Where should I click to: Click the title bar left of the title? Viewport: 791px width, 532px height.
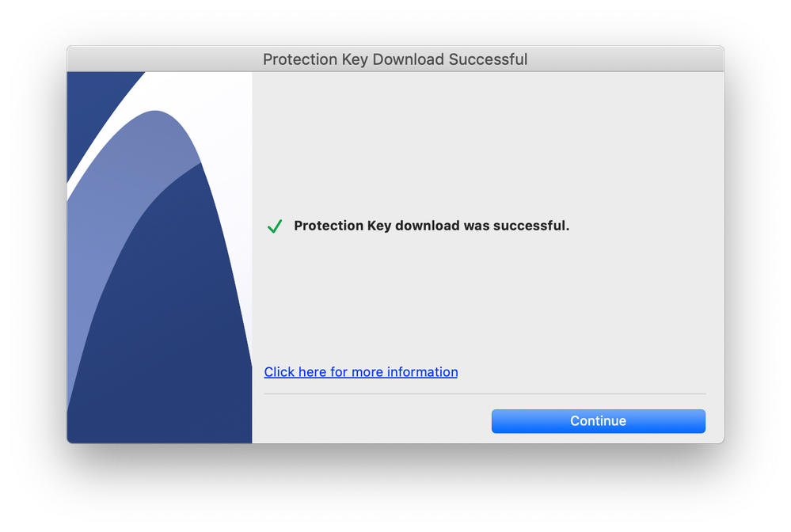[x=158, y=59]
